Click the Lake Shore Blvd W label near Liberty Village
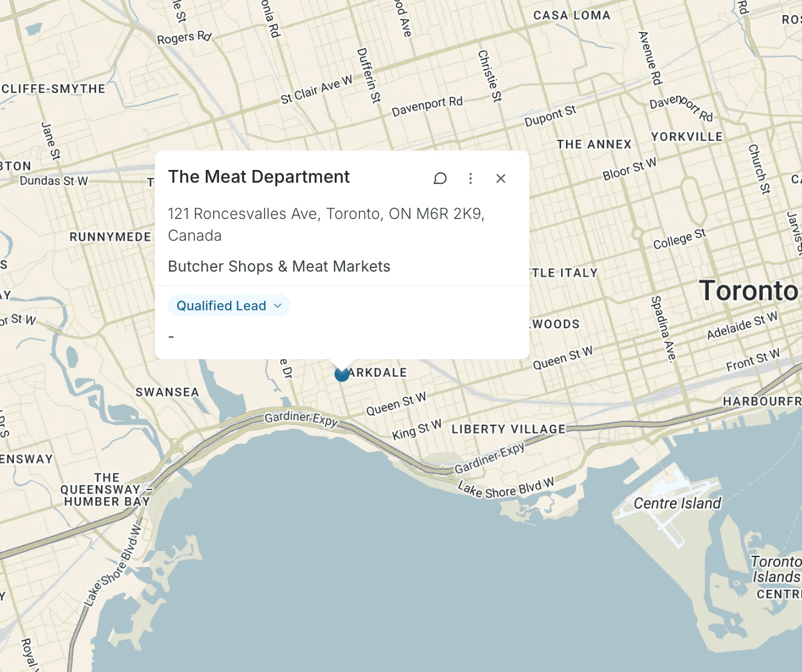The image size is (802, 672). 506,489
